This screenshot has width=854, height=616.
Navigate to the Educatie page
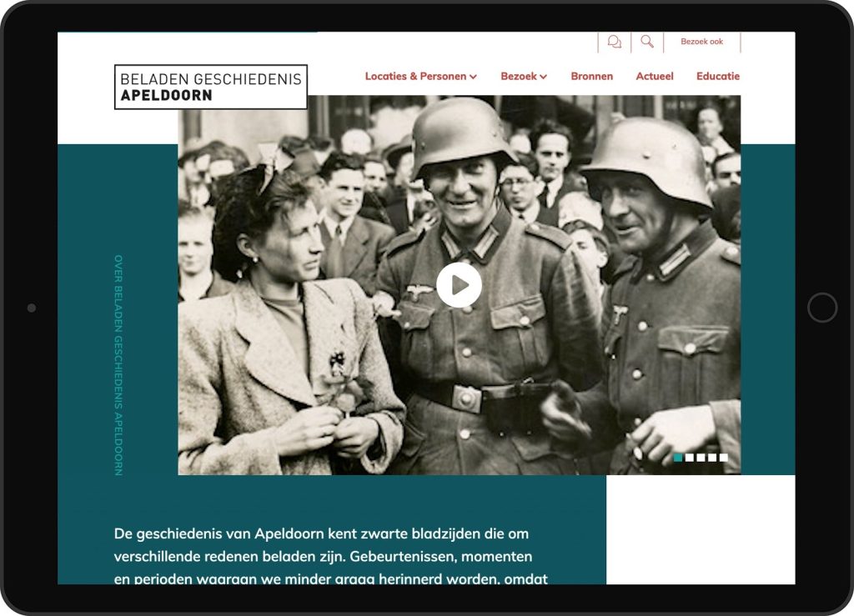(x=717, y=77)
